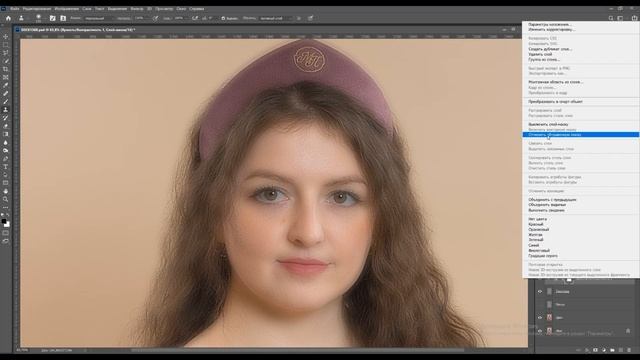Open the Brush Settings panel icon
The height and width of the screenshot is (360, 640).
(x=52, y=18)
